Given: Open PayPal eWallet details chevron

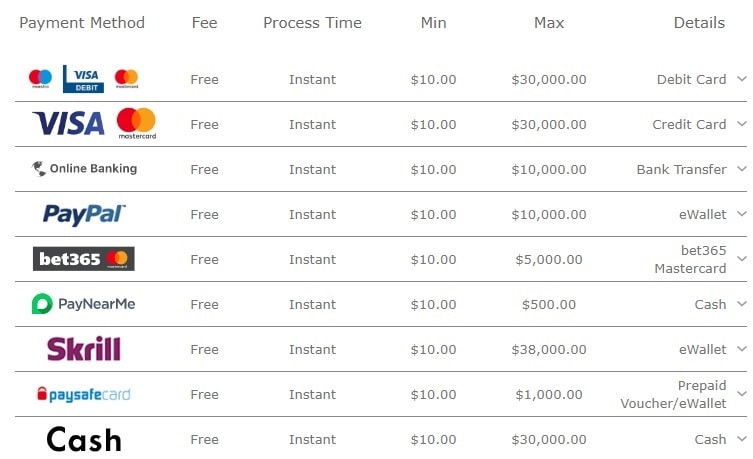Looking at the screenshot, I should (742, 214).
